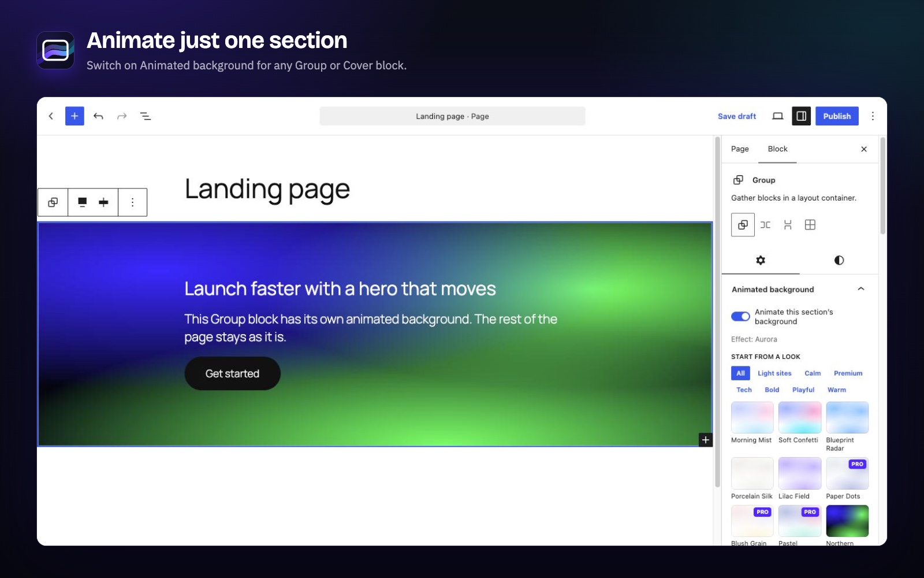Open the editor Options three-dot menu
The width and height of the screenshot is (924, 578).
tap(873, 116)
